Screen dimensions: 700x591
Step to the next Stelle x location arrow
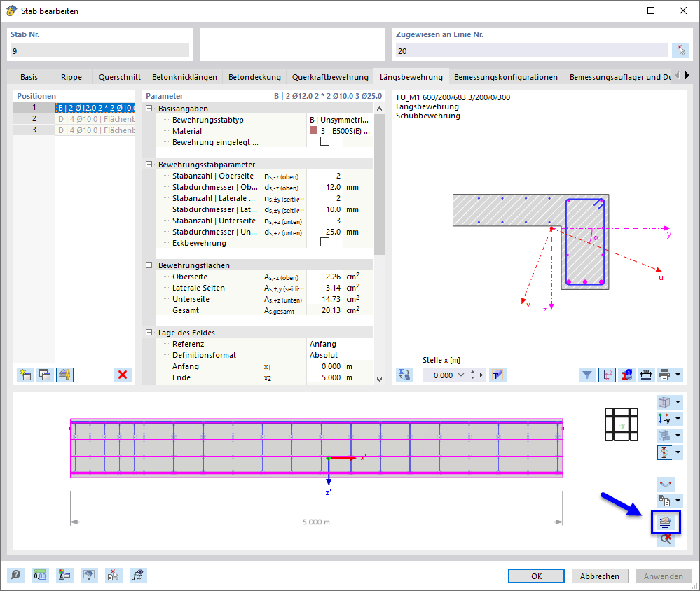[481, 375]
